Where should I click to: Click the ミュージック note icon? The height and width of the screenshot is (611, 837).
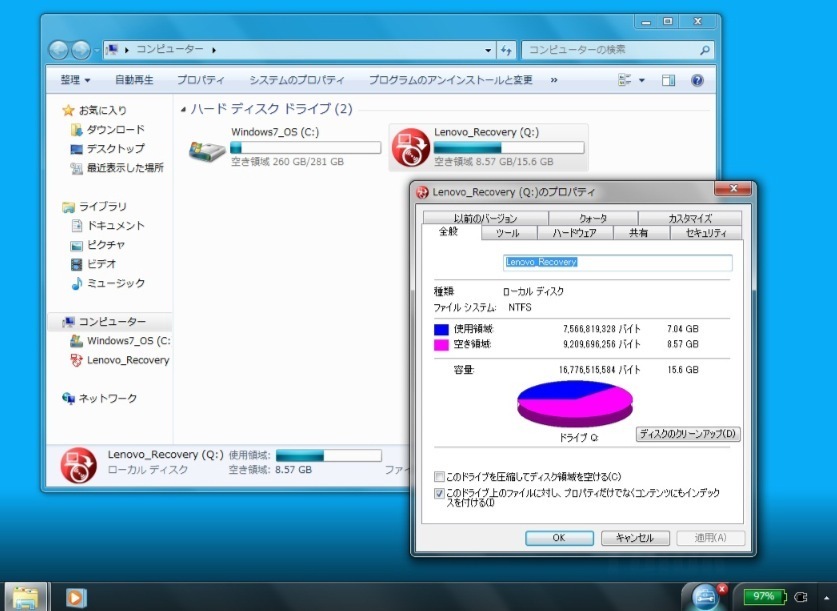[x=76, y=283]
